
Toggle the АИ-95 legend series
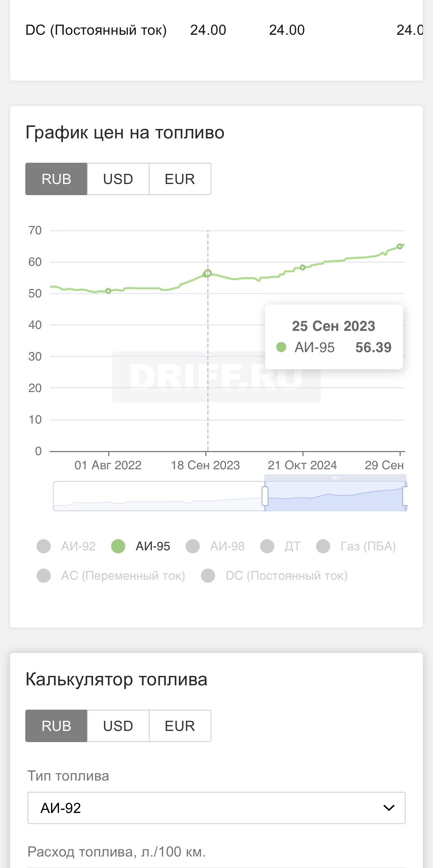point(141,546)
